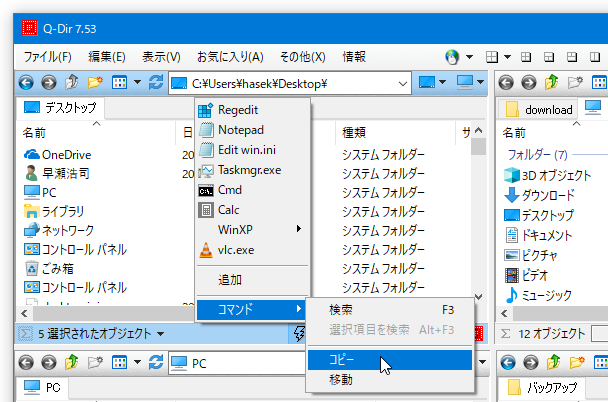This screenshot has width=608, height=402.
Task: Click back arrow in バックアップ pane
Action: pos(508,362)
